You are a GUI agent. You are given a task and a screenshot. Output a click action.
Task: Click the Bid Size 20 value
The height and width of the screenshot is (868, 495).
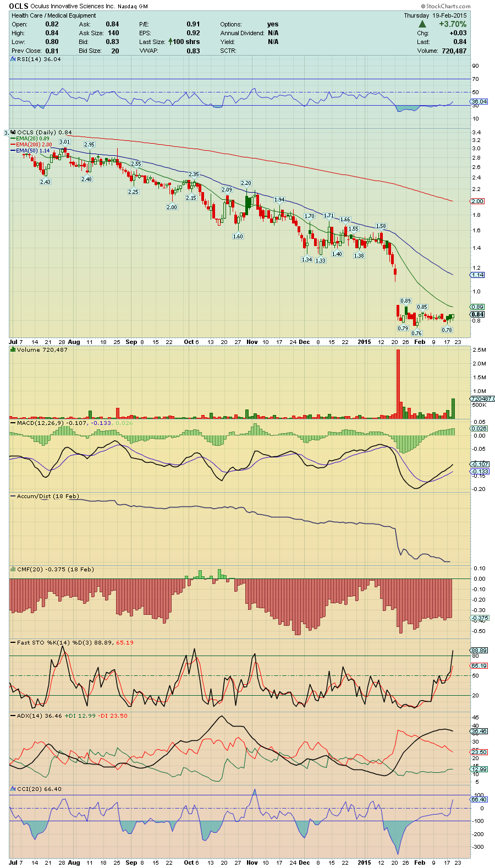(115, 51)
